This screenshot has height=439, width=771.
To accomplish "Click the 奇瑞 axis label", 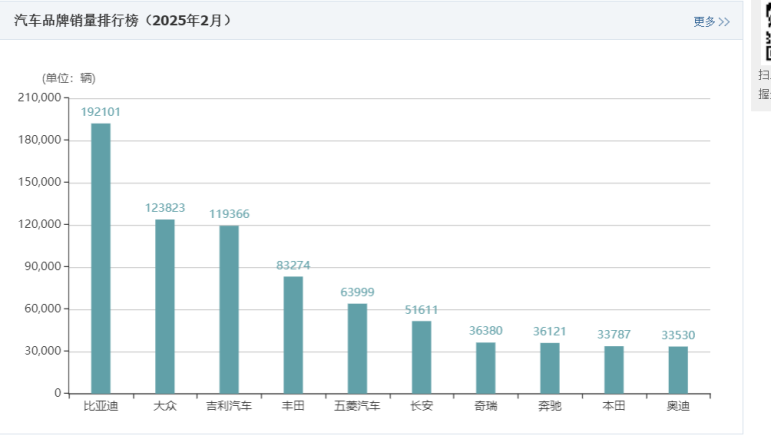I will [x=486, y=406].
